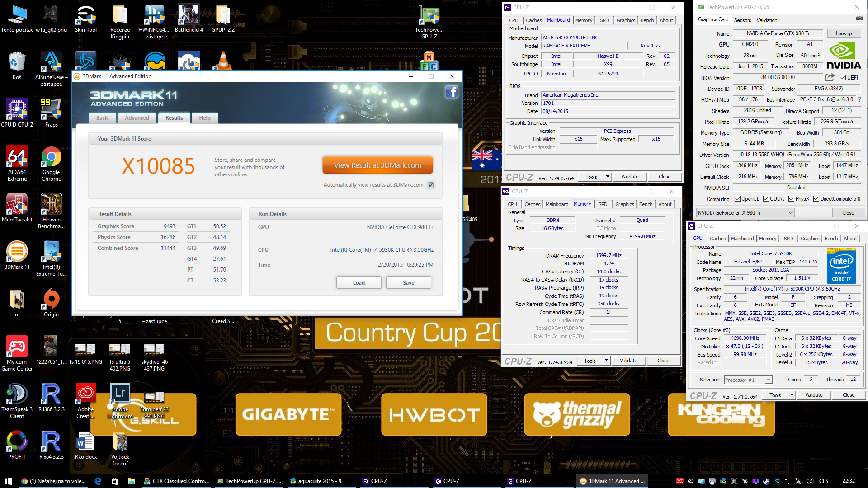Click Close in the CPU-Z Memory window
Image resolution: width=868 pixels, height=488 pixels.
(x=663, y=361)
